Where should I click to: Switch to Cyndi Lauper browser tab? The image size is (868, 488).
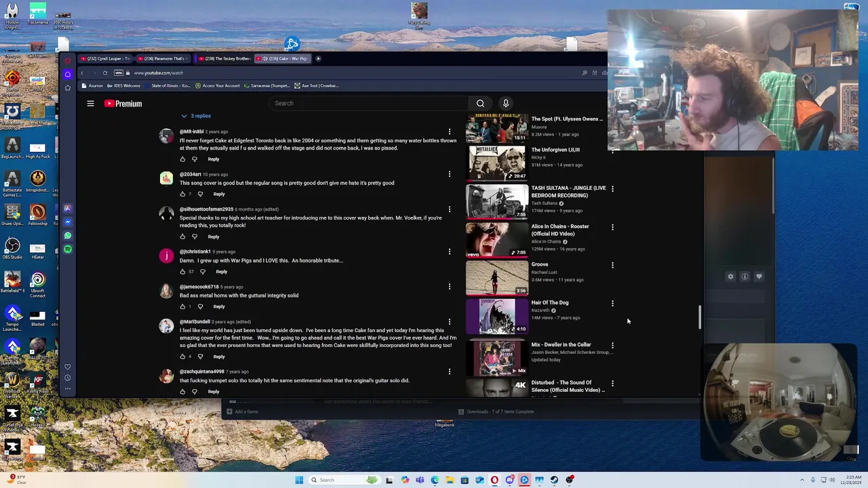105,58
